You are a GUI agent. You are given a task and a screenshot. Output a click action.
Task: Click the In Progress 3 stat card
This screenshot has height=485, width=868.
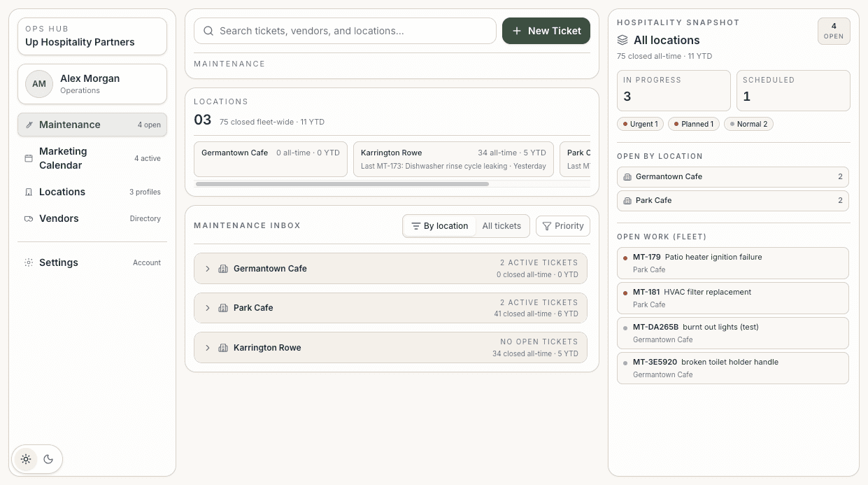[674, 90]
